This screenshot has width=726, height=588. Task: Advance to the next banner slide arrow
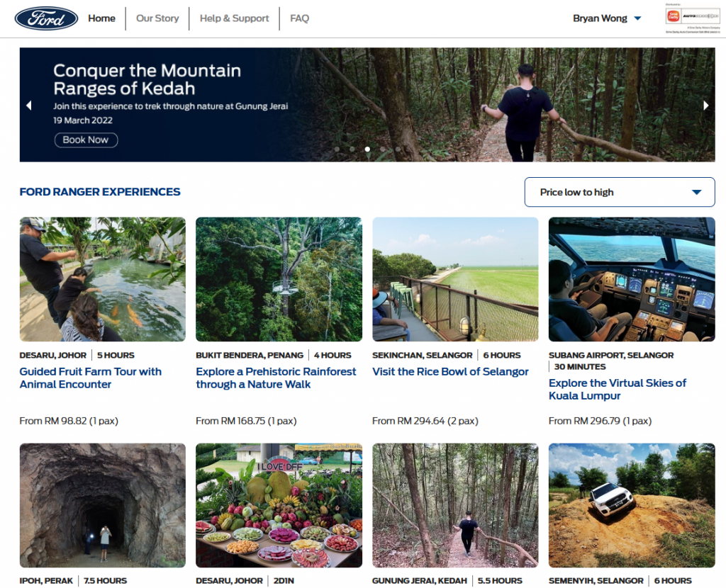[x=705, y=106]
